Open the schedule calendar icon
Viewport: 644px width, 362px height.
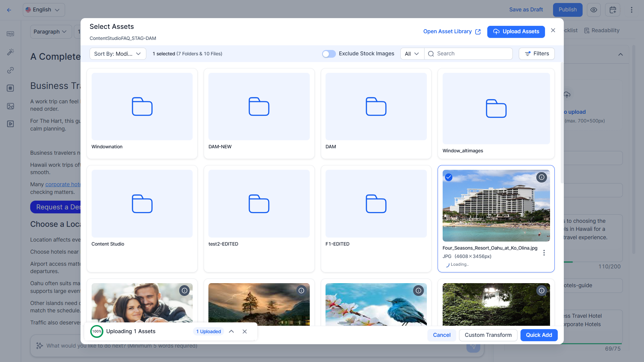point(612,10)
